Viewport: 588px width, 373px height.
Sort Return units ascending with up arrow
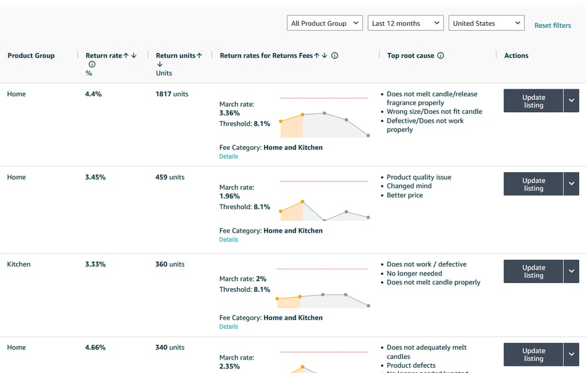pos(199,55)
